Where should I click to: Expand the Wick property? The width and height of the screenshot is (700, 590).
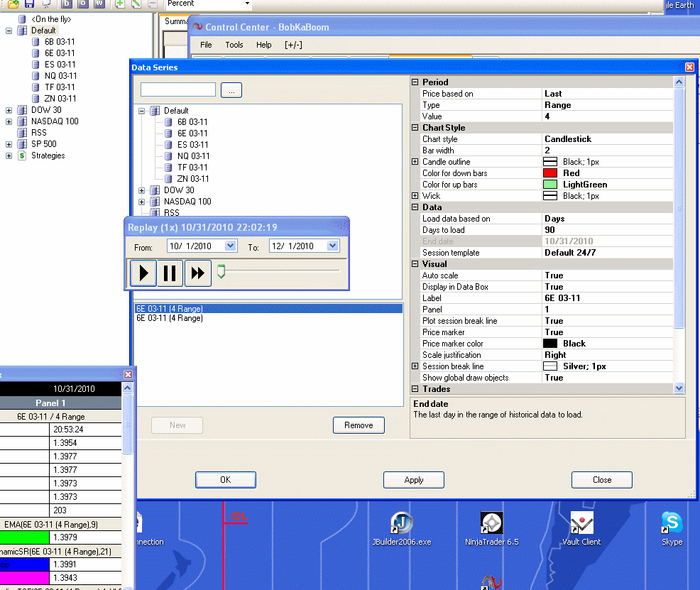point(415,195)
